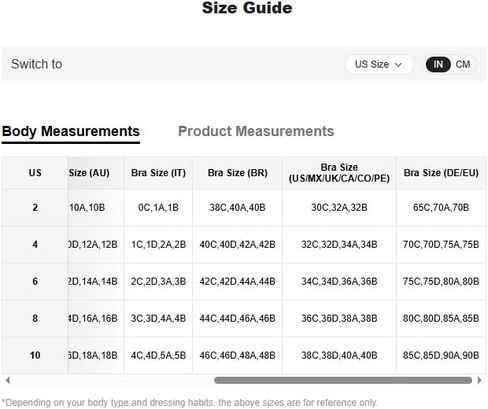The width and height of the screenshot is (488, 409).
Task: Click the Switch to label
Action: [37, 64]
